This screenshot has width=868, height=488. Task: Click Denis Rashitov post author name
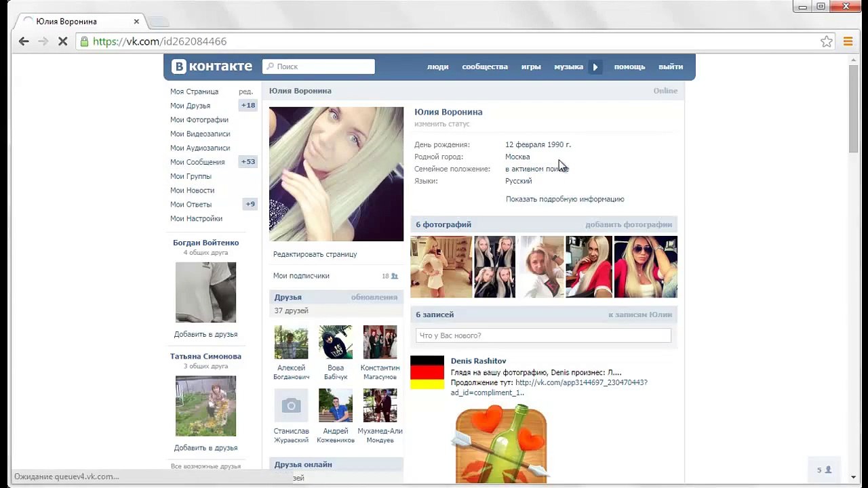tap(478, 361)
